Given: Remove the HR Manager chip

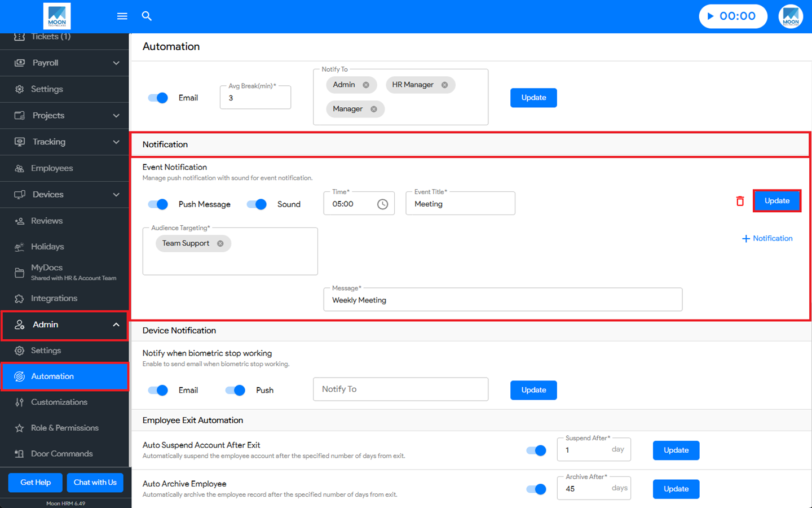Looking at the screenshot, I should (x=444, y=85).
